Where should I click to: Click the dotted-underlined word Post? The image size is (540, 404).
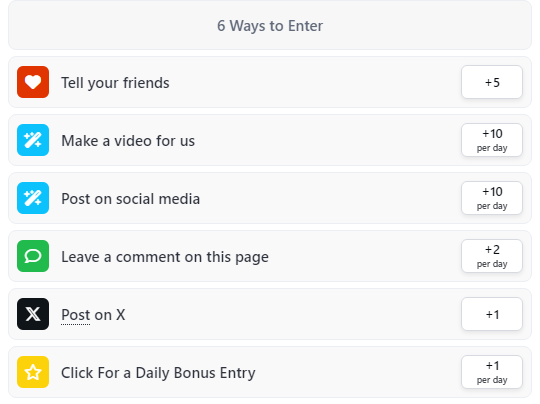[x=76, y=315]
